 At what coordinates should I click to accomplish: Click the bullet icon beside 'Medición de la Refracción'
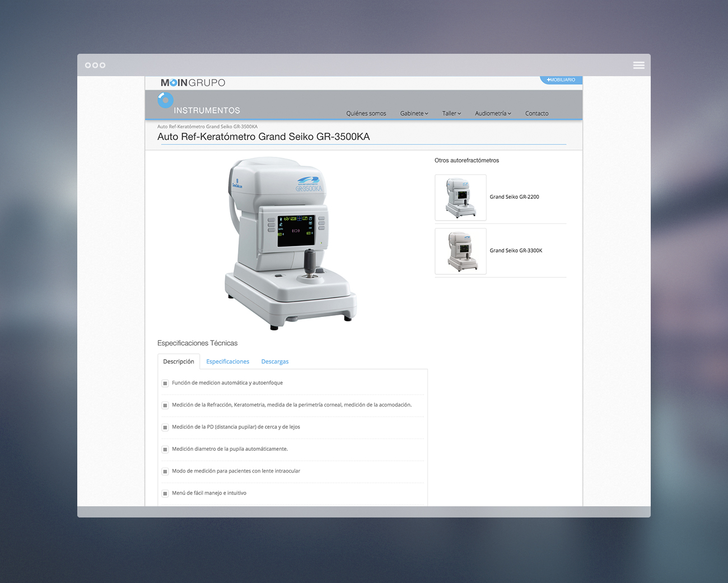coord(165,405)
